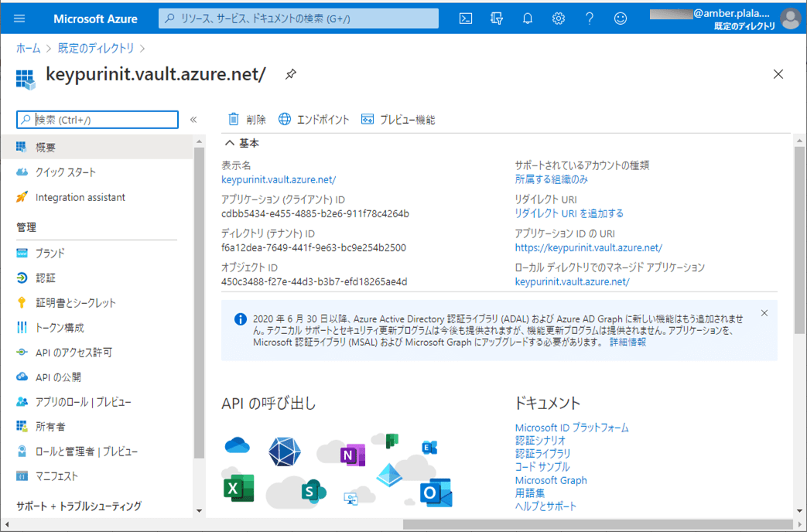The width and height of the screenshot is (807, 532).
Task: Open portal settings gear
Action: (x=559, y=19)
